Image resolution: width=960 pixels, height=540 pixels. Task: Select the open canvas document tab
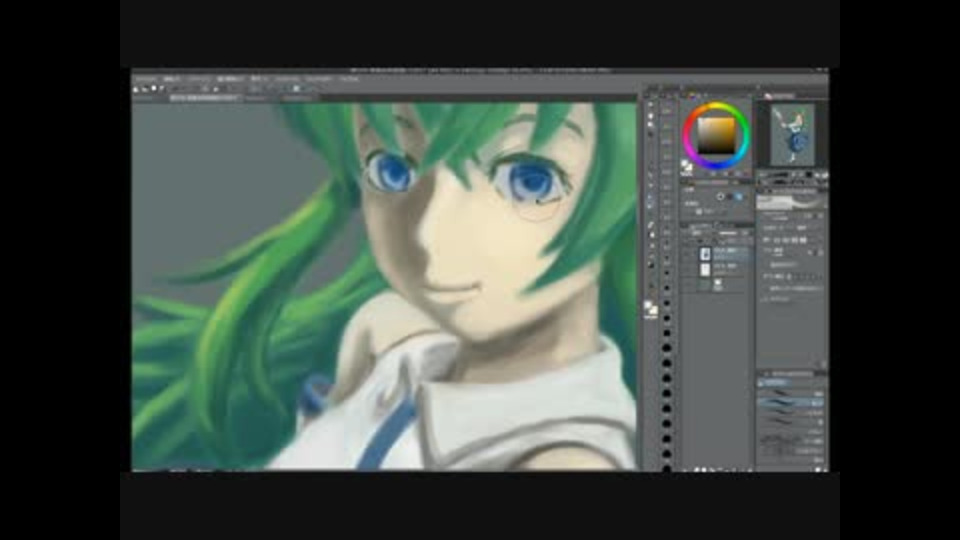pyautogui.click(x=205, y=98)
